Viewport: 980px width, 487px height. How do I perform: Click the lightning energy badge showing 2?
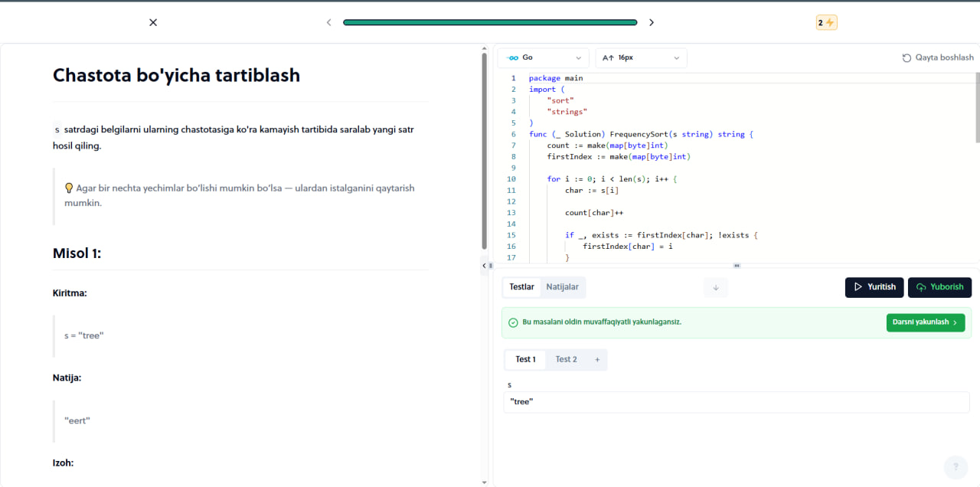tap(826, 23)
